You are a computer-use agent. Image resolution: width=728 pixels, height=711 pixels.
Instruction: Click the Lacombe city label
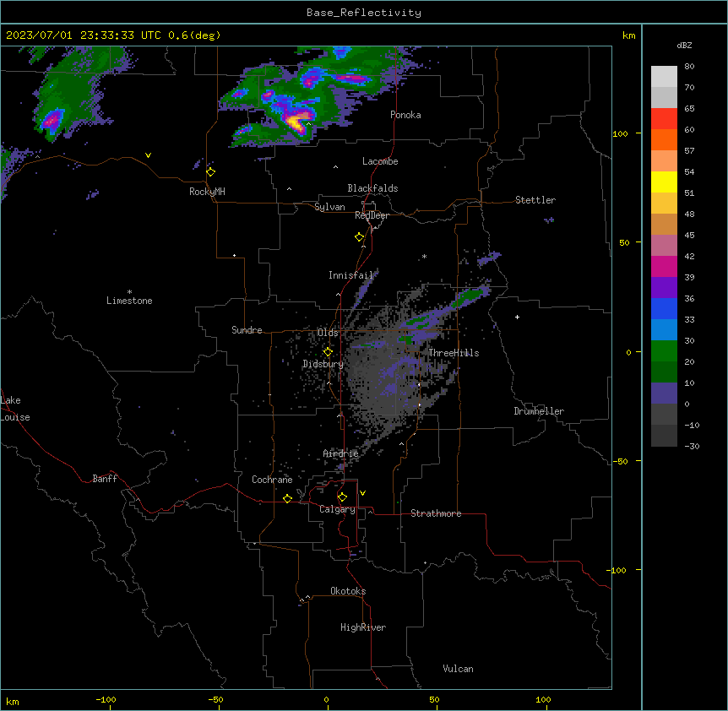pos(380,161)
